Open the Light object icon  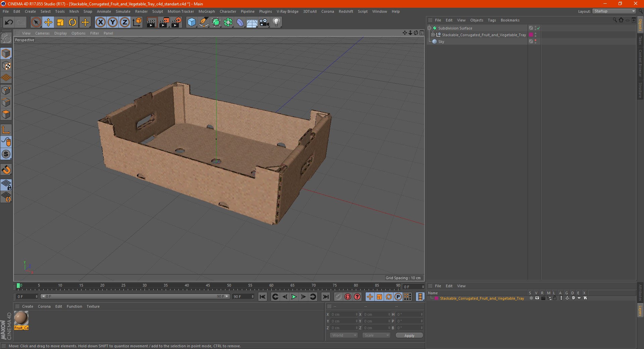pos(276,22)
